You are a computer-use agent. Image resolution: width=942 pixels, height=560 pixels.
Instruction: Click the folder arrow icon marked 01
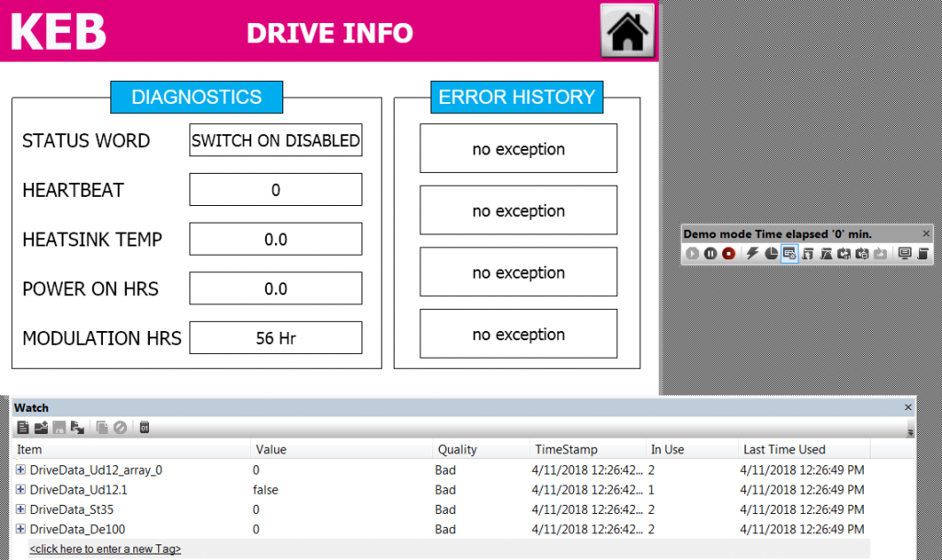[844, 254]
